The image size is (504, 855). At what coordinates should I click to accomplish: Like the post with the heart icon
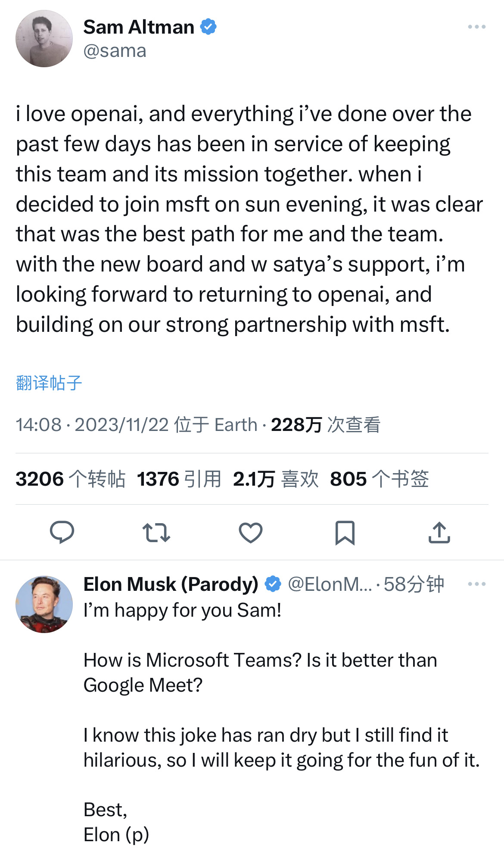tap(251, 532)
